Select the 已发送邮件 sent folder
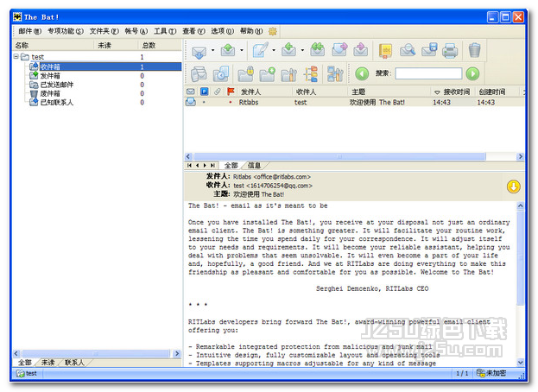 [57, 85]
